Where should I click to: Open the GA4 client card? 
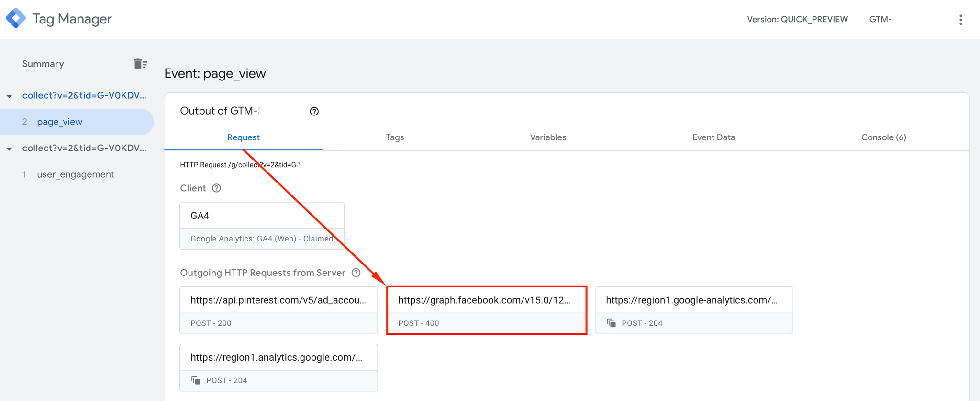point(262,226)
